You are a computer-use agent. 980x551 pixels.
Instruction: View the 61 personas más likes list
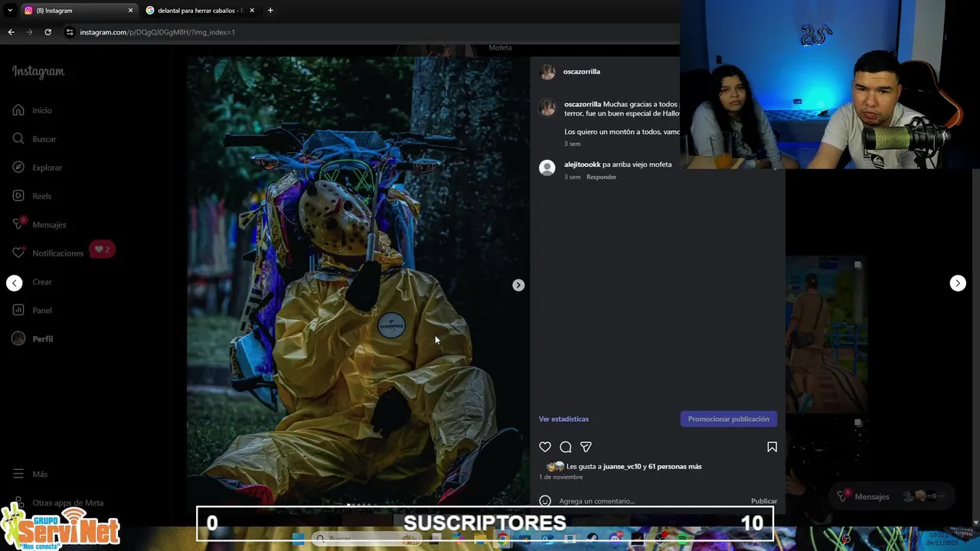click(x=675, y=467)
